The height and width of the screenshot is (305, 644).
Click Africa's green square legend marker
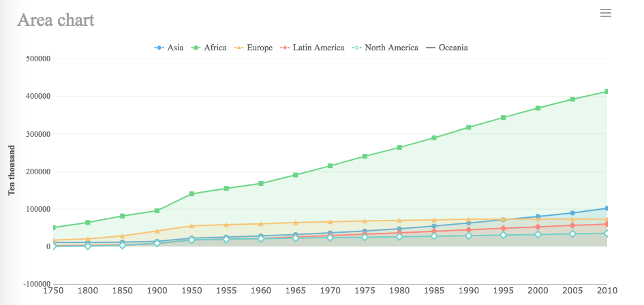click(196, 48)
